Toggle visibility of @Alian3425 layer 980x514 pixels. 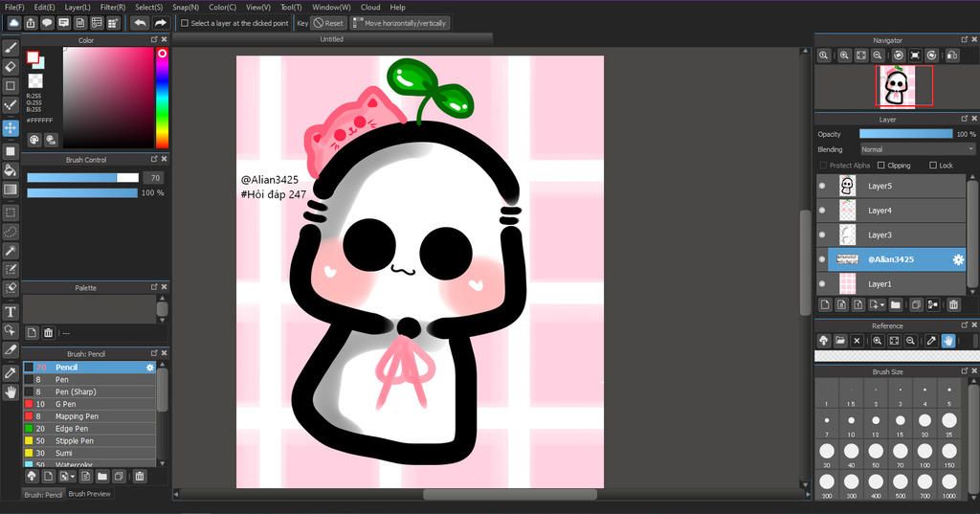(x=822, y=259)
